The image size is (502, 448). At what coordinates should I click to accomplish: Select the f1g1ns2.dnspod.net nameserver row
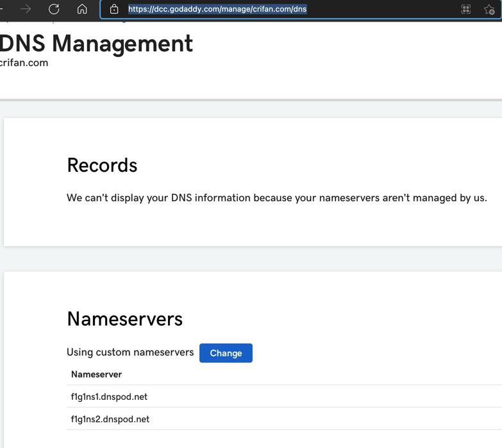pos(284,419)
